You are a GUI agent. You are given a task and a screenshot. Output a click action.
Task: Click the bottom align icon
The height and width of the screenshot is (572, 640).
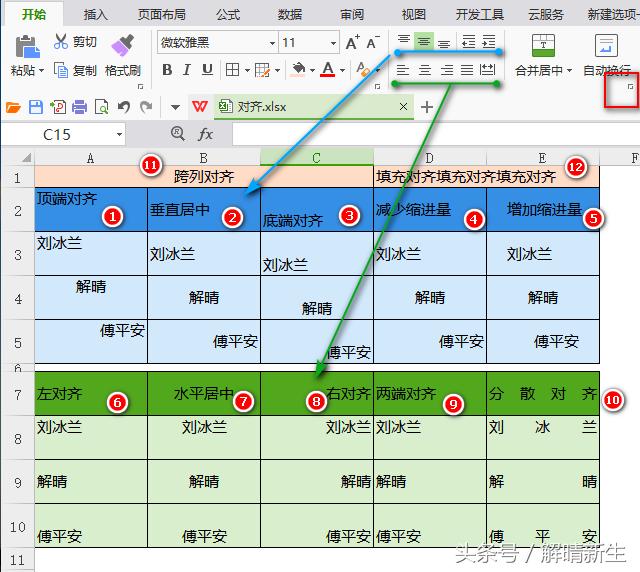tap(444, 43)
